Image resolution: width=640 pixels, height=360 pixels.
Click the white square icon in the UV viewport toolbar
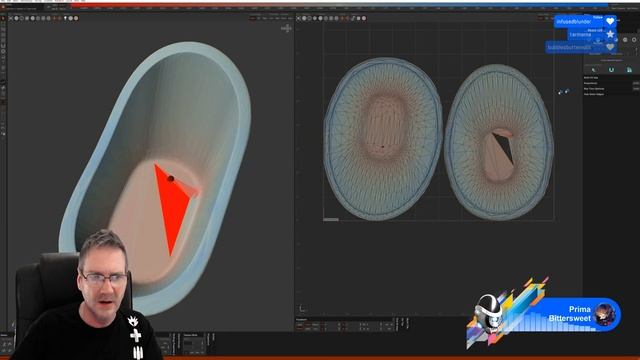click(358, 18)
